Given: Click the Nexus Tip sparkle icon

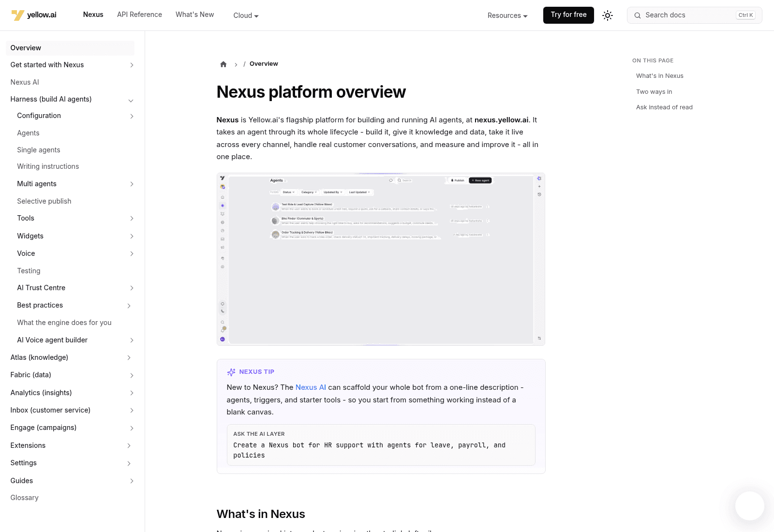Looking at the screenshot, I should [231, 372].
